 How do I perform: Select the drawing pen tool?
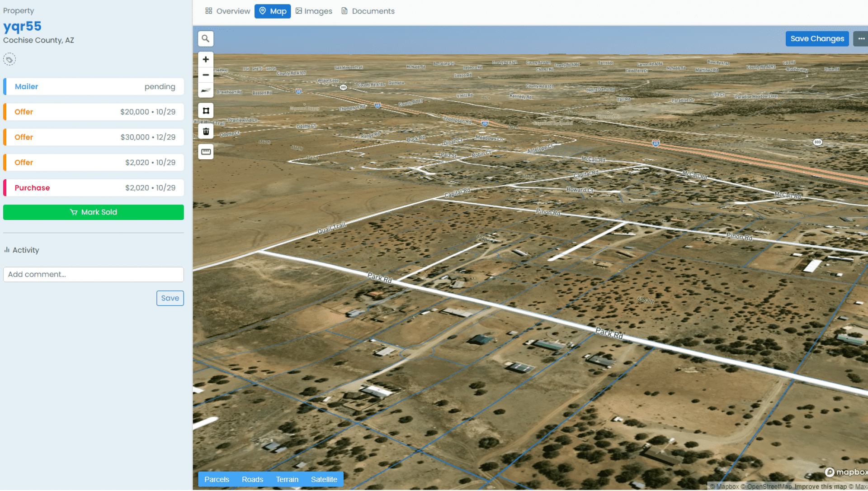pyautogui.click(x=206, y=90)
